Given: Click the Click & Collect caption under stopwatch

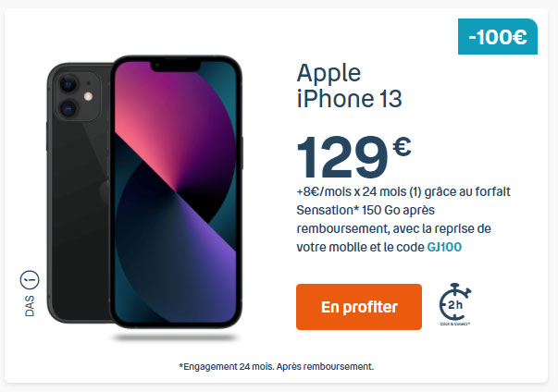Looking at the screenshot, I should coord(454,324).
